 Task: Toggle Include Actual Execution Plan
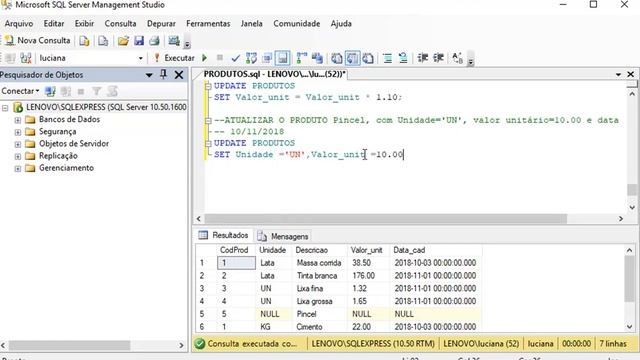(302, 58)
